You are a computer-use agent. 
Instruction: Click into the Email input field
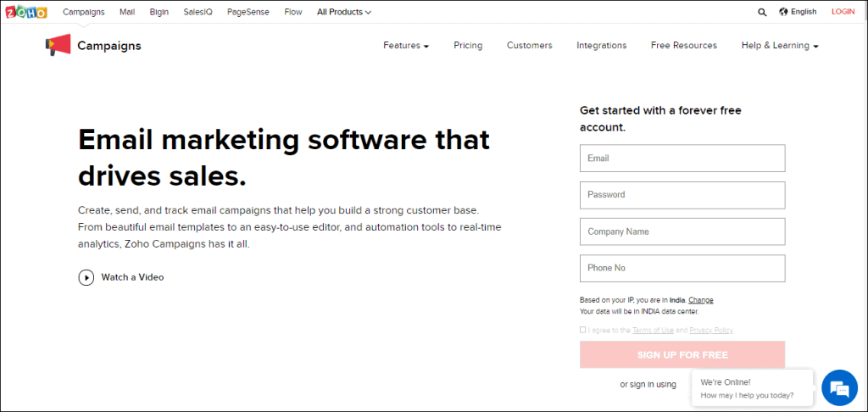(x=682, y=159)
